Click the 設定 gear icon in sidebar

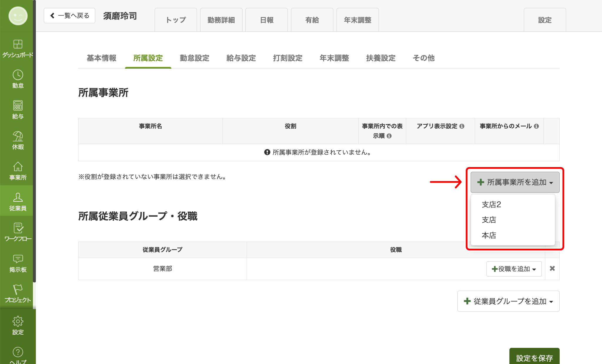click(18, 321)
